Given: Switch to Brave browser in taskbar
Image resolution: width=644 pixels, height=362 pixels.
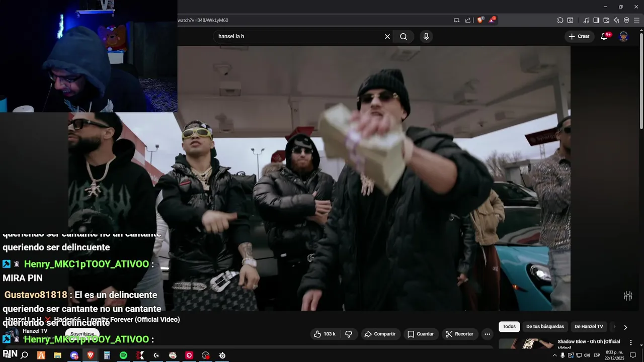Looking at the screenshot, I should (91, 355).
